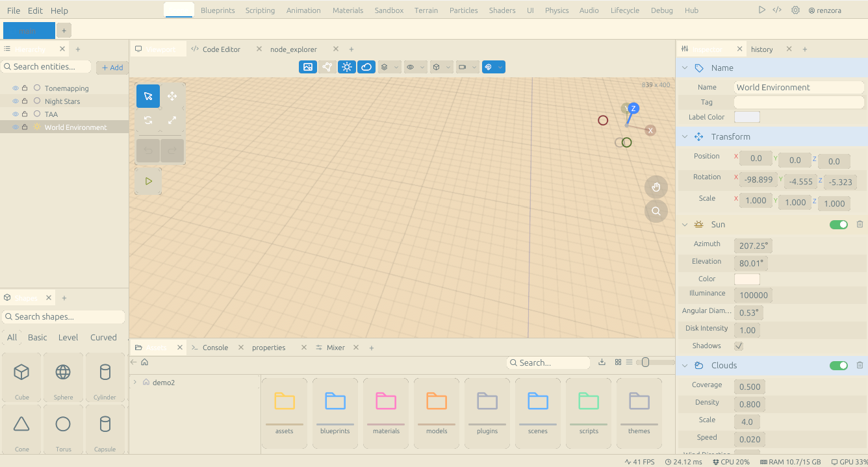The image size is (868, 467).
Task: Open the Materials tab
Action: tap(348, 10)
